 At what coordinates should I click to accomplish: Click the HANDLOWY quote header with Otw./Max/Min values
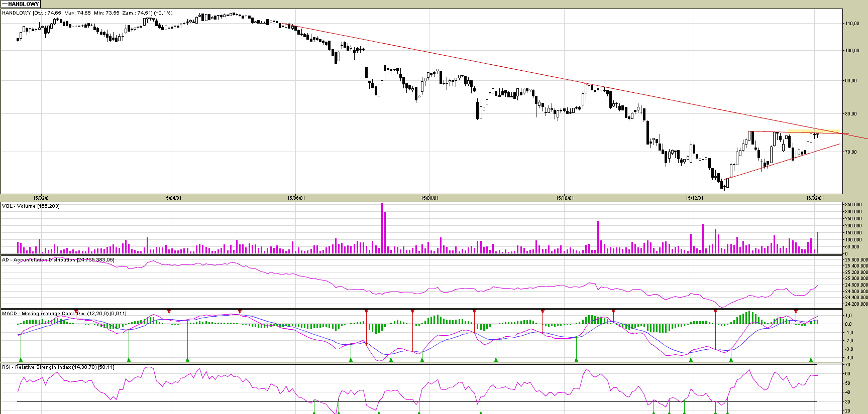coord(87,13)
